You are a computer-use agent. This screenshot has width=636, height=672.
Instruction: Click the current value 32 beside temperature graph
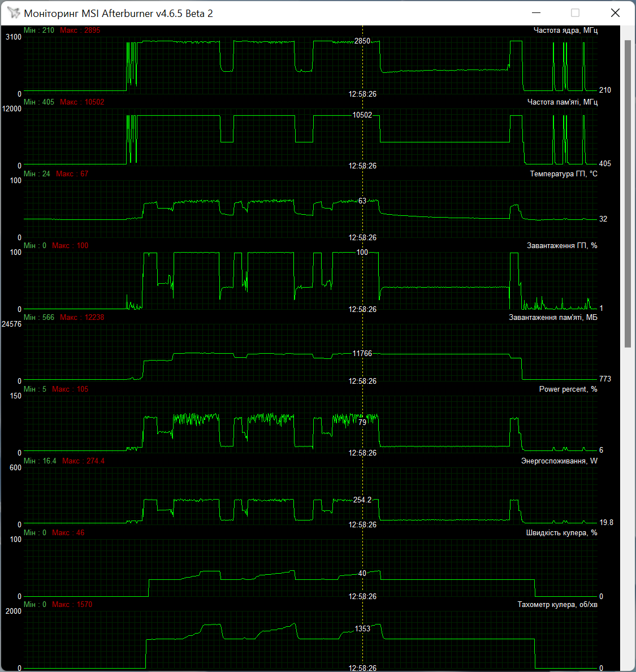click(603, 219)
